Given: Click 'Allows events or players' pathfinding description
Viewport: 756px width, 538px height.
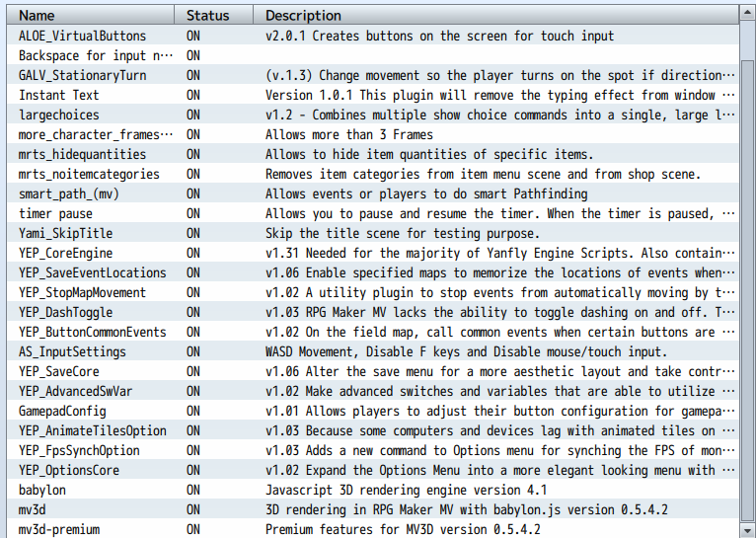Looking at the screenshot, I should [x=426, y=194].
